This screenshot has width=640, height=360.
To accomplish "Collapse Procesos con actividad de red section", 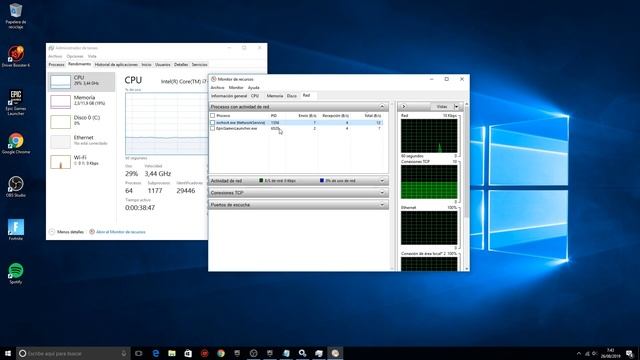I will [382, 107].
